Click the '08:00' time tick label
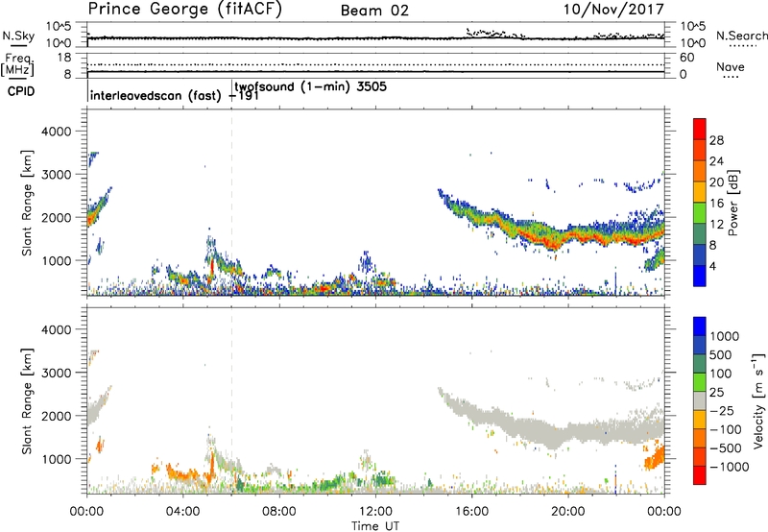This screenshot has height=532, width=768. [x=279, y=512]
